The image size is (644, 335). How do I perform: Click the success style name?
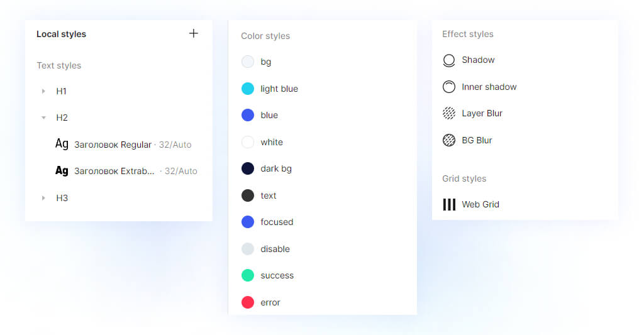[277, 275]
